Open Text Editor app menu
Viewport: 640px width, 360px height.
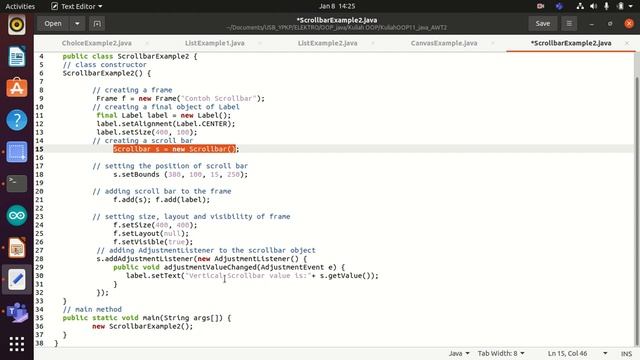pyautogui.click(x=77, y=6)
